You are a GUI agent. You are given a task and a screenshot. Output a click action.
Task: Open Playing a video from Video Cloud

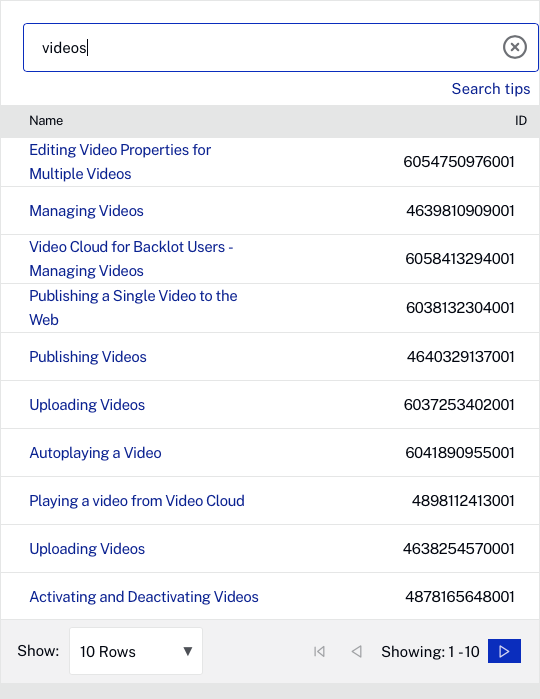coord(137,502)
